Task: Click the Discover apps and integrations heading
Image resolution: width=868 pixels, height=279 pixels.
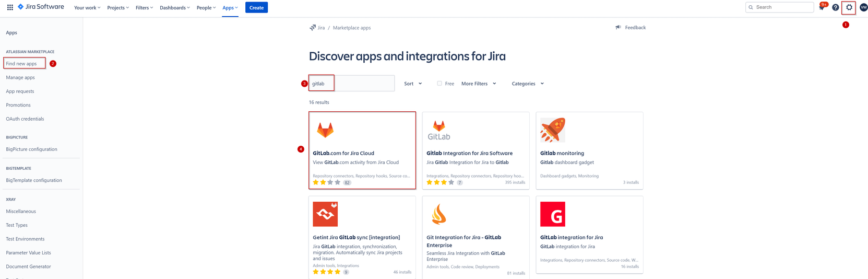Action: tap(407, 56)
